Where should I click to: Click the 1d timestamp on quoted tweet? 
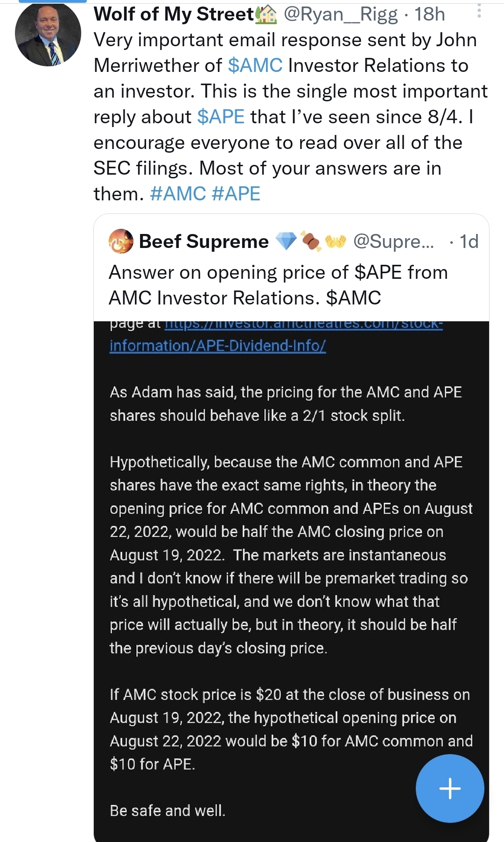click(x=469, y=241)
